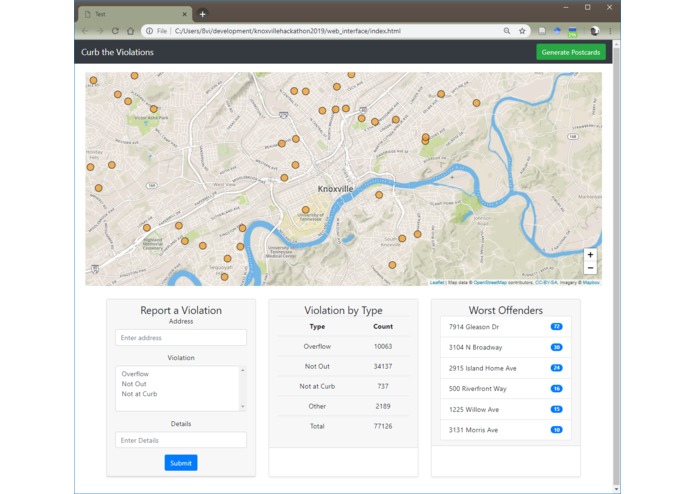Zoom in on the map
This screenshot has width=695, height=494.
tap(590, 255)
